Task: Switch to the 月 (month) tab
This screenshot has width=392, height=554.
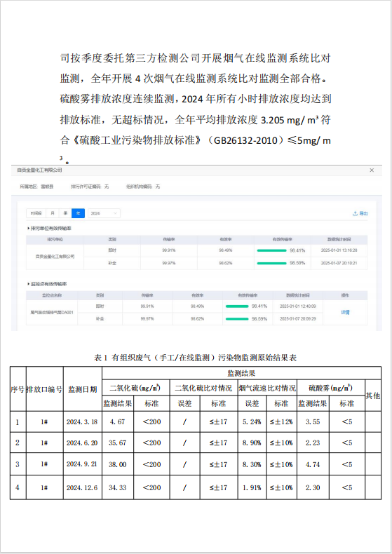Action: [x=53, y=213]
